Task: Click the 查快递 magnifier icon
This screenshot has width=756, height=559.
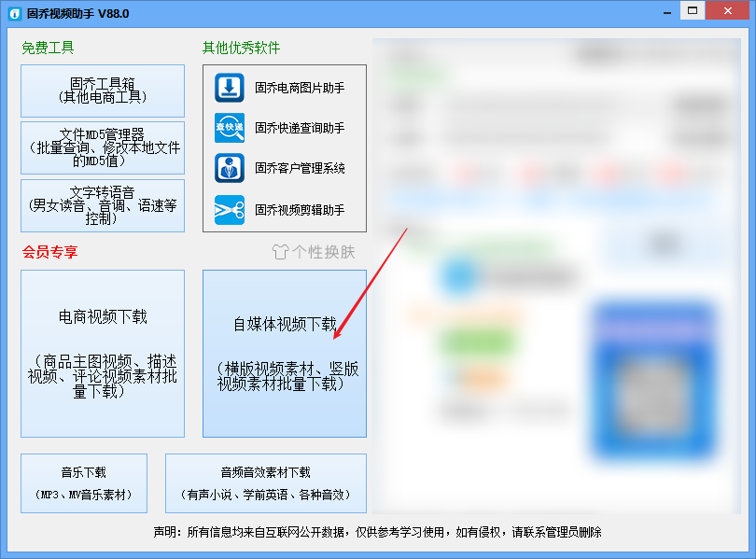Action: point(229,128)
